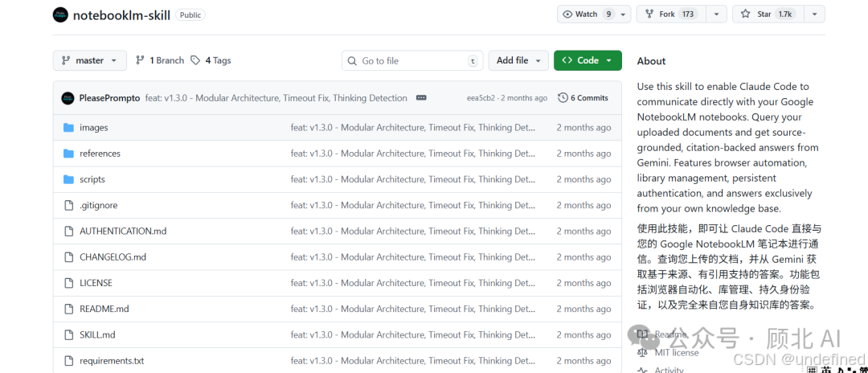Open commit message in the LICENSE row
This screenshot has height=373, width=868.
point(414,283)
